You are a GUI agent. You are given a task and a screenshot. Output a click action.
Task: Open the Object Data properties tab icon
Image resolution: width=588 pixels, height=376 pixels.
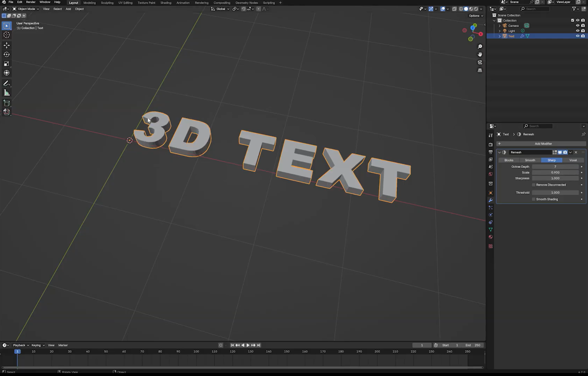click(491, 230)
